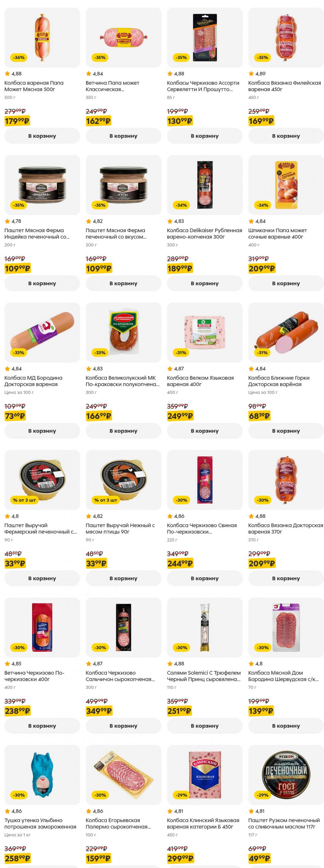
Task: Click the -34% badge on Шпикачки Папа может
Action: coord(263,205)
